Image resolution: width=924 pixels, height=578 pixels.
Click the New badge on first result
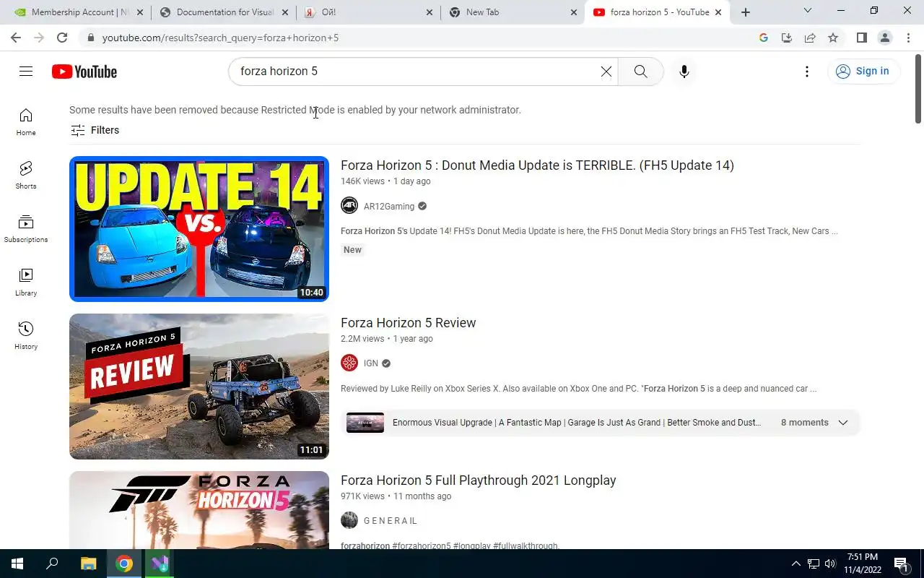[x=352, y=250]
